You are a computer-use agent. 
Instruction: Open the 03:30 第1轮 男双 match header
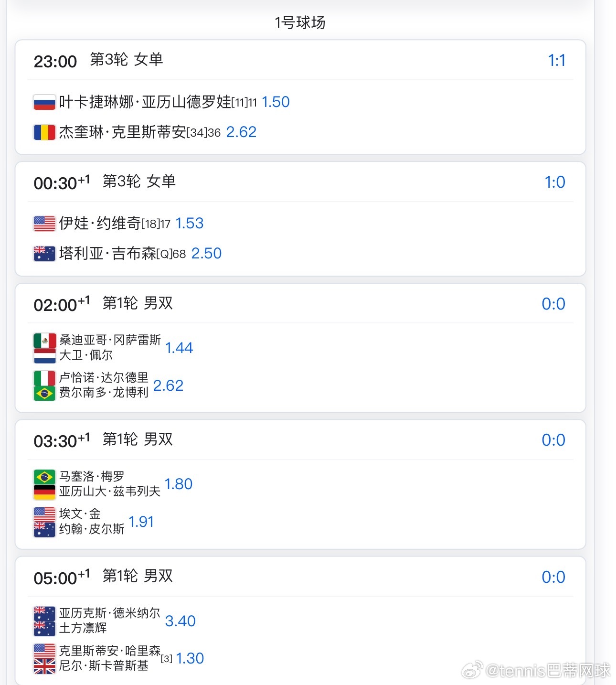103,440
